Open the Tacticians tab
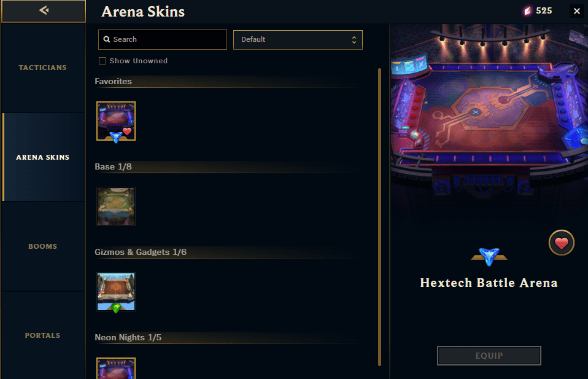Viewport: 588px width, 379px height. pos(43,68)
